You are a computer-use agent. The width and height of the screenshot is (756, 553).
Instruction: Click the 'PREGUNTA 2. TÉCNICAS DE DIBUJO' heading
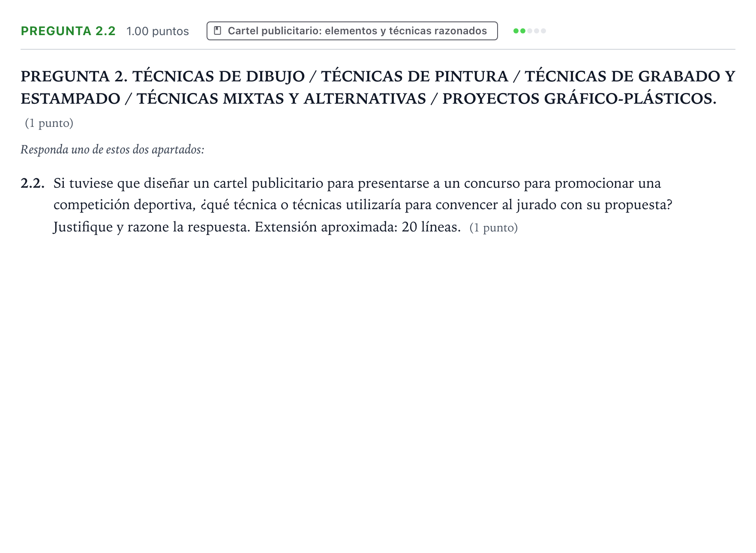tap(163, 76)
